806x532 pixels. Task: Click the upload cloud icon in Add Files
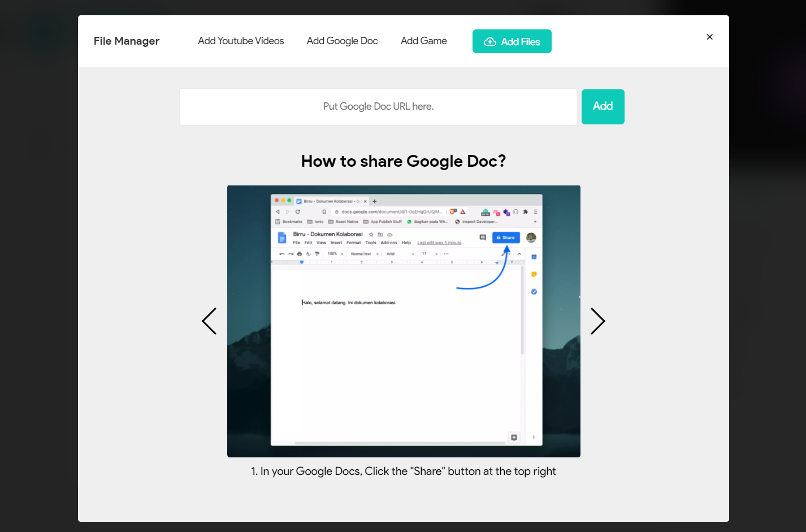[x=490, y=42]
